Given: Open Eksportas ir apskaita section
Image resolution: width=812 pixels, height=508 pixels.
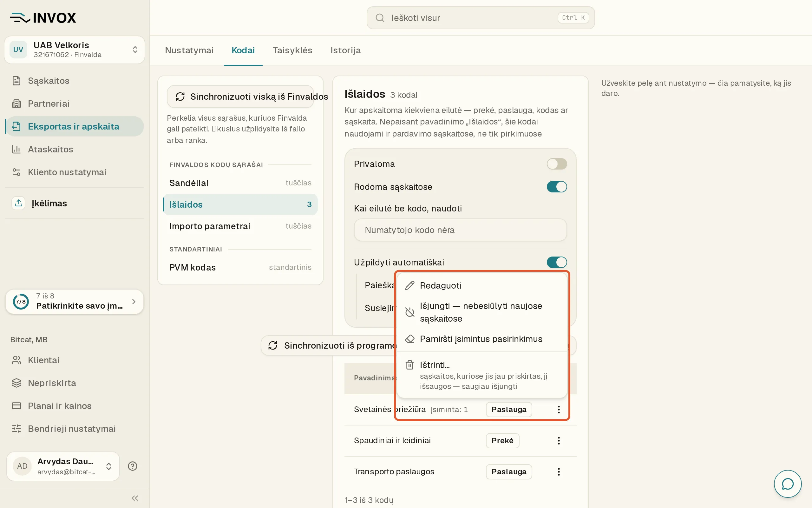Looking at the screenshot, I should pos(75,126).
